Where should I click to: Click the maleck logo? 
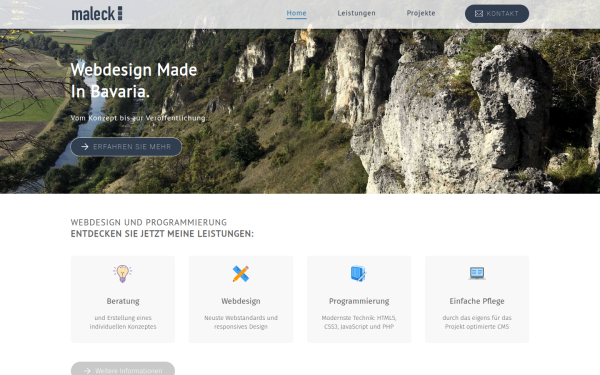(97, 13)
